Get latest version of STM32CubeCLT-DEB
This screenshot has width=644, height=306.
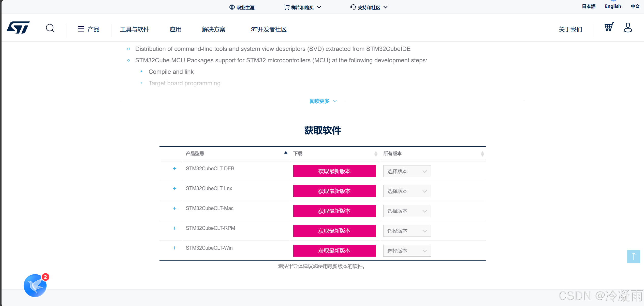(x=334, y=171)
